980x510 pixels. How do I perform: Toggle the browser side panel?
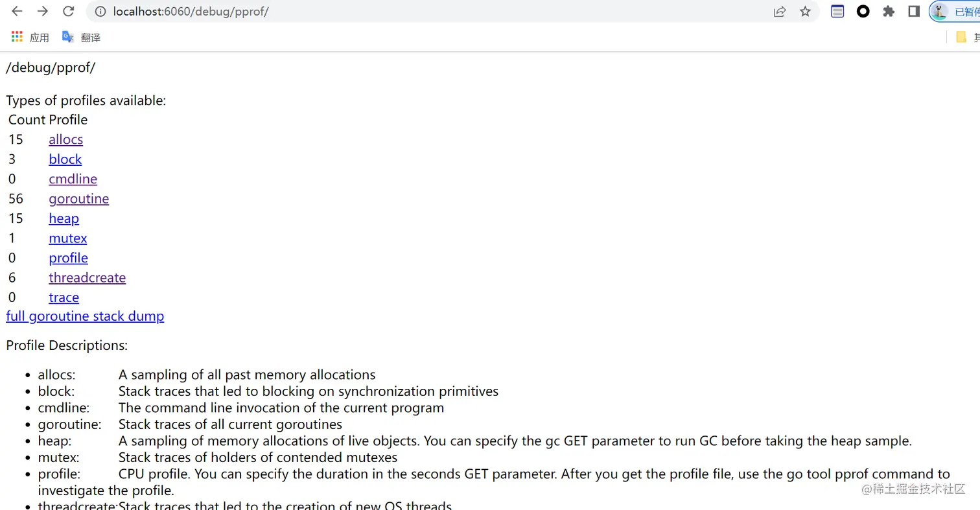(x=914, y=12)
